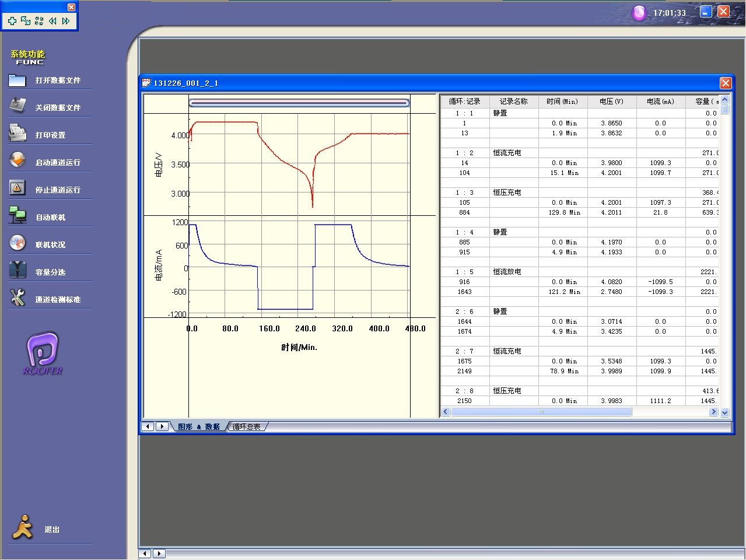Click the bottom workspace scroll right arrow

click(x=159, y=554)
